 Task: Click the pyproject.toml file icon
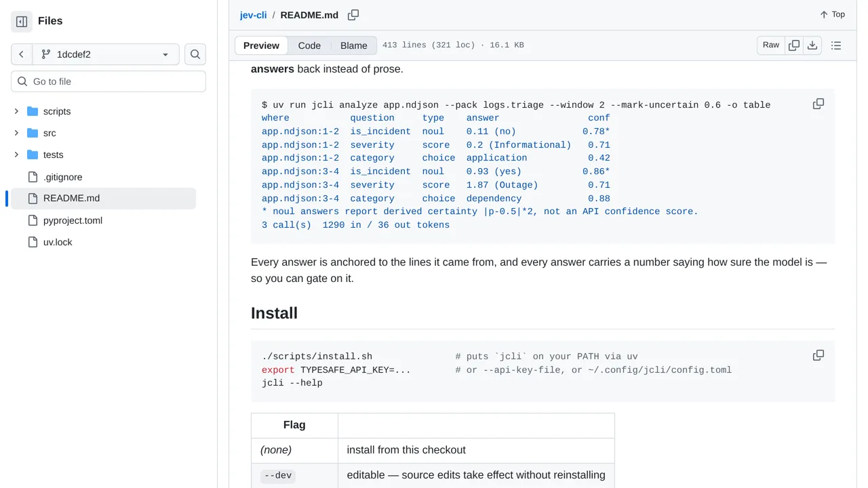click(33, 220)
